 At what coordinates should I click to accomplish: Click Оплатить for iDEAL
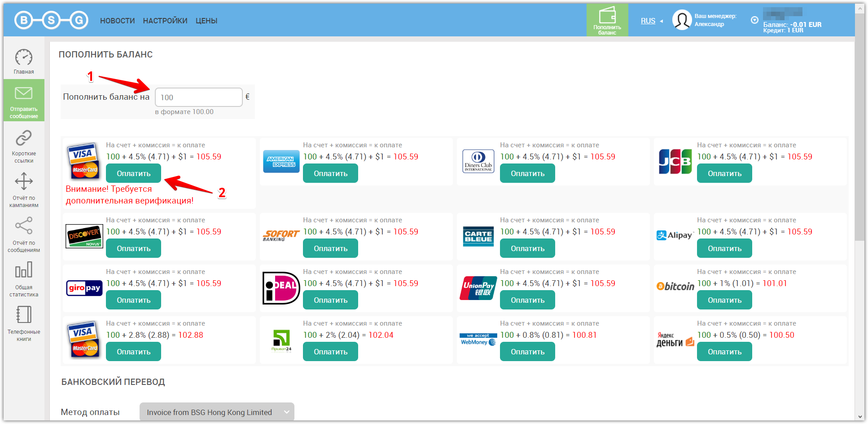coord(330,300)
